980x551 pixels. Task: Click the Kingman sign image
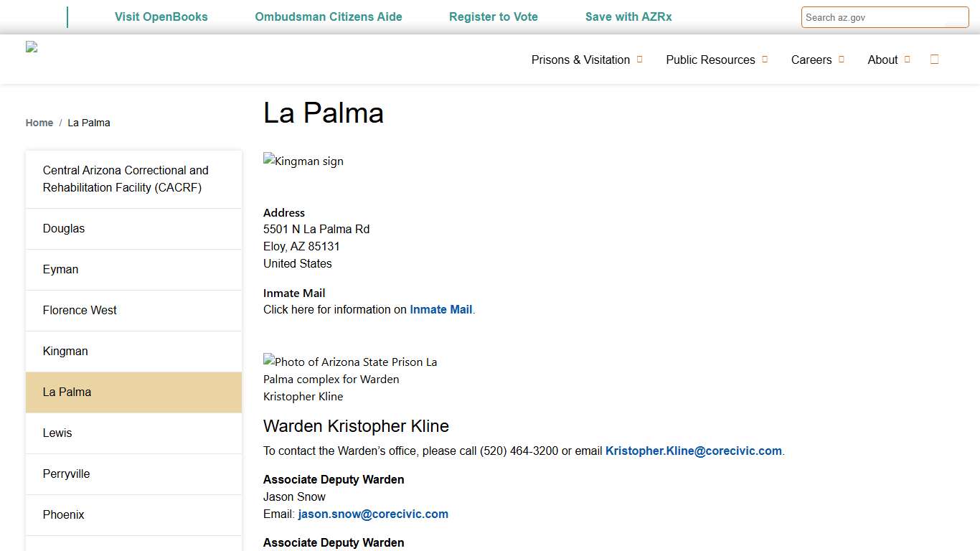click(303, 161)
